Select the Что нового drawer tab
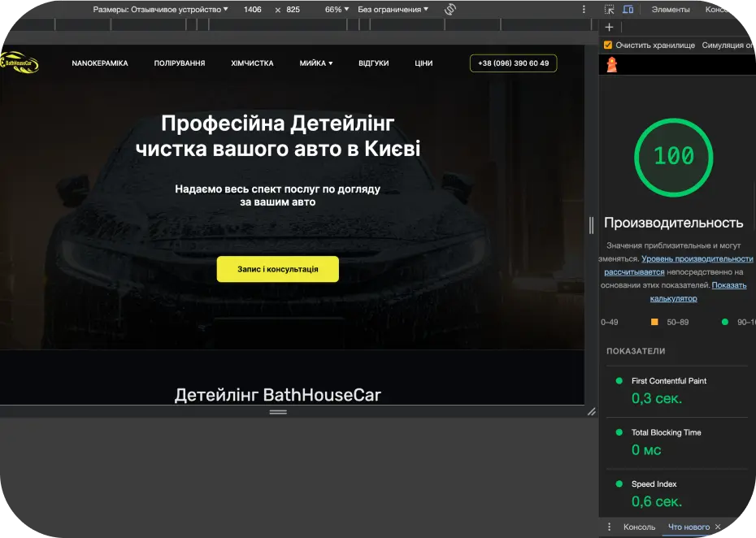This screenshot has height=538, width=756. pyautogui.click(x=689, y=527)
